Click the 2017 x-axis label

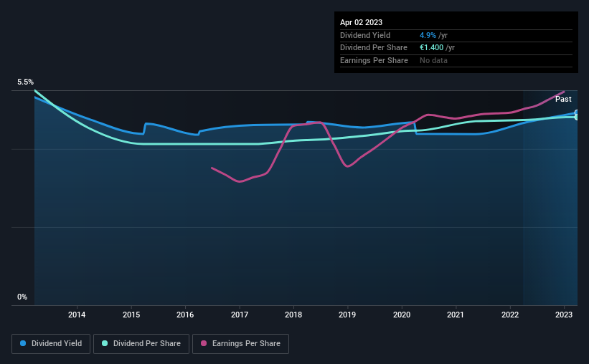pyautogui.click(x=240, y=315)
